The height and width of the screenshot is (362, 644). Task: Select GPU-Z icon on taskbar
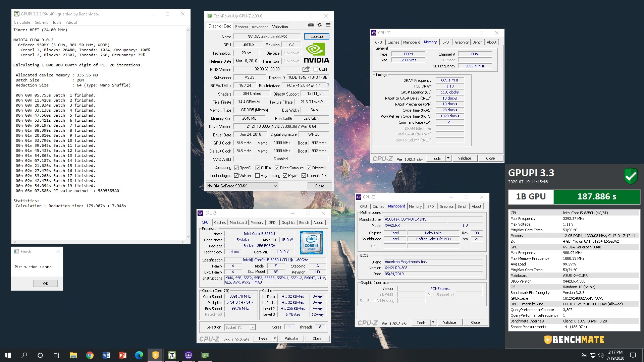pos(205,355)
